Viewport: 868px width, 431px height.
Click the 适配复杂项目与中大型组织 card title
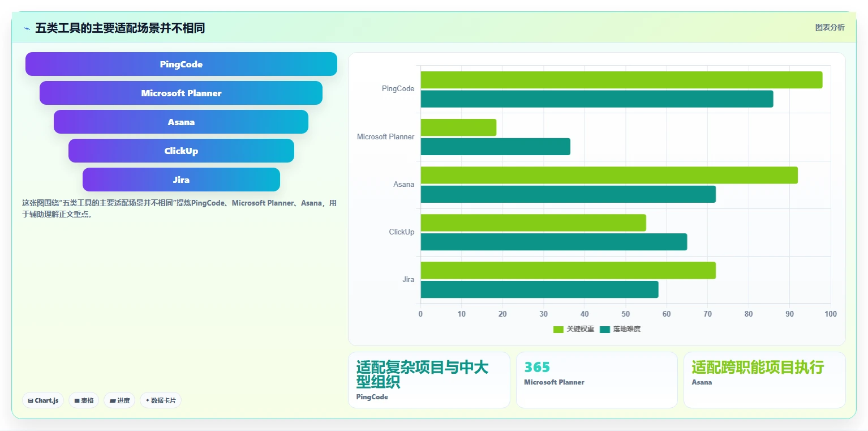tap(422, 374)
